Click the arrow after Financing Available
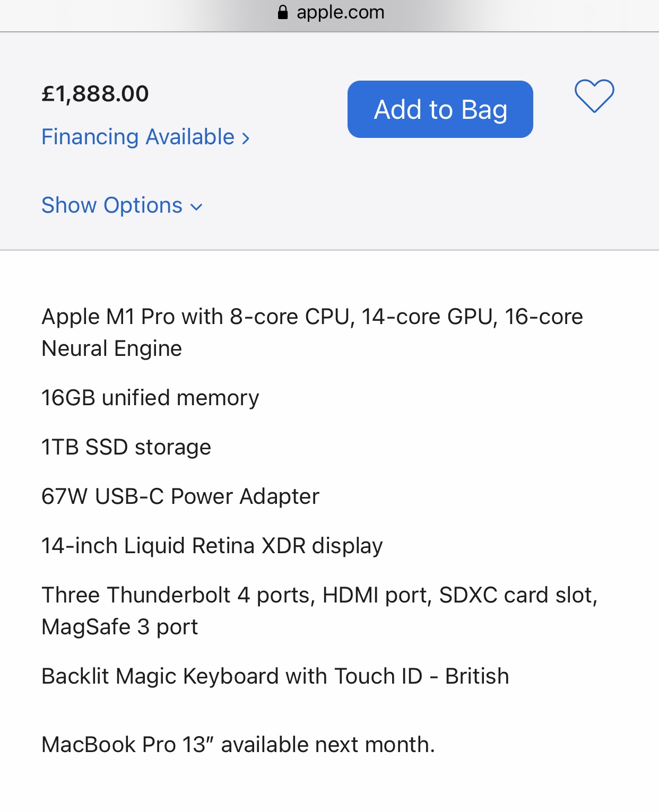Viewport: 659px width, 812px height. click(246, 138)
